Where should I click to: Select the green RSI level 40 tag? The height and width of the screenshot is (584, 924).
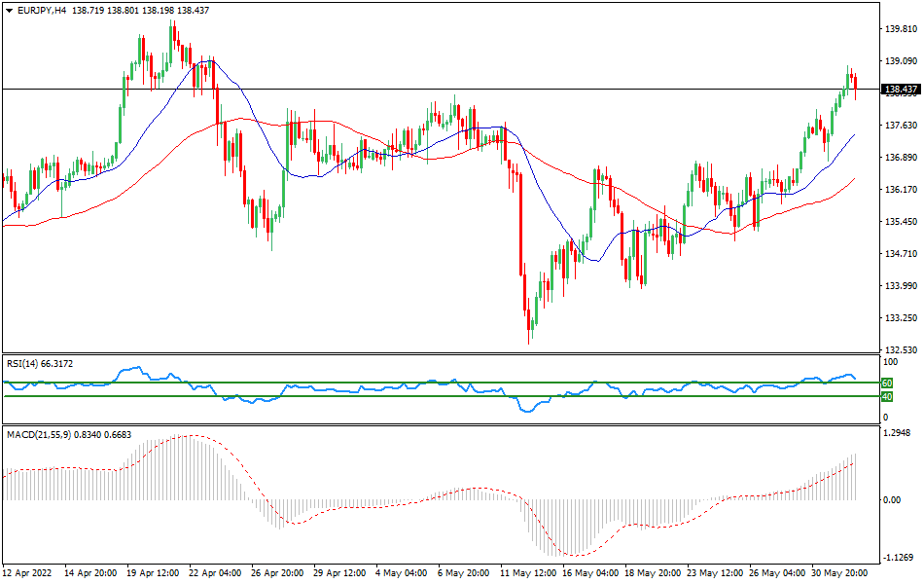click(x=887, y=396)
